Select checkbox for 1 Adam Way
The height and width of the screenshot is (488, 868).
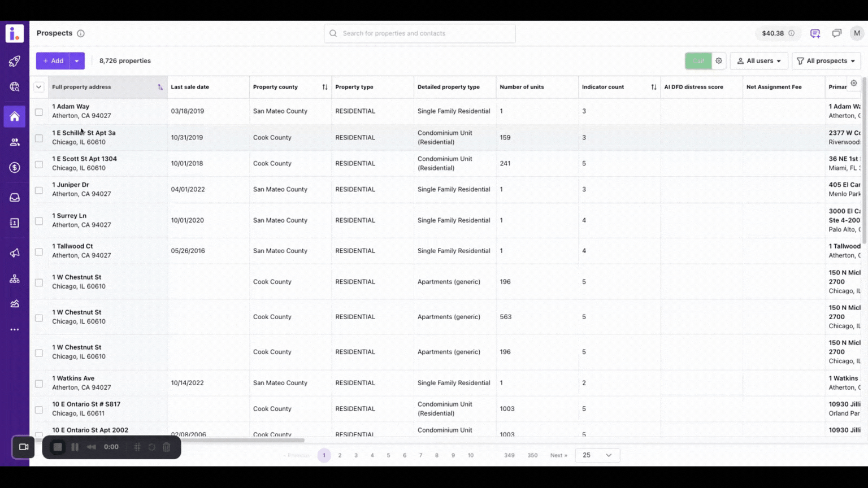coord(39,112)
